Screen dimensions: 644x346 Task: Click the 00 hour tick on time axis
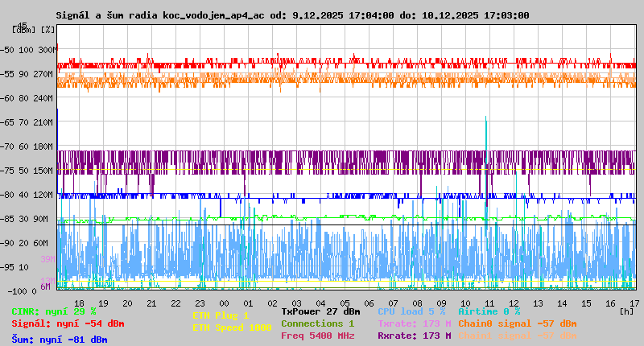(224, 303)
